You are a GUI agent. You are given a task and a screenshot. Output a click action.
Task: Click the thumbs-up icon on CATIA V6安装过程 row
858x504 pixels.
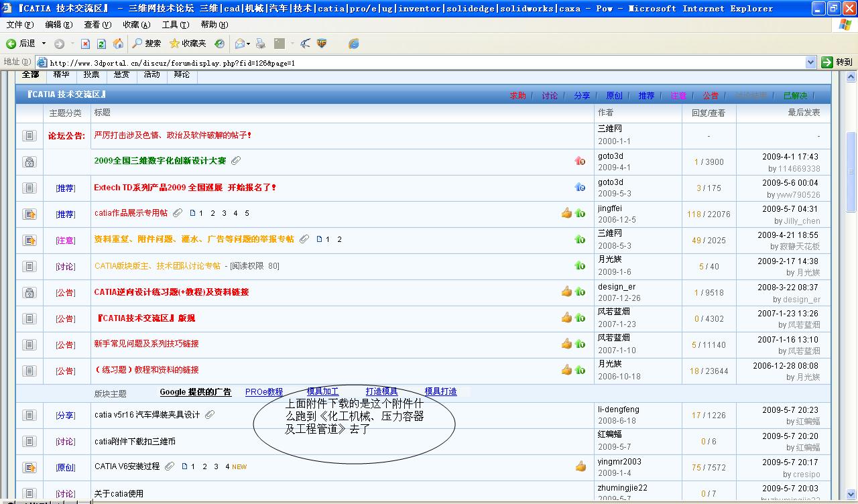(x=580, y=466)
